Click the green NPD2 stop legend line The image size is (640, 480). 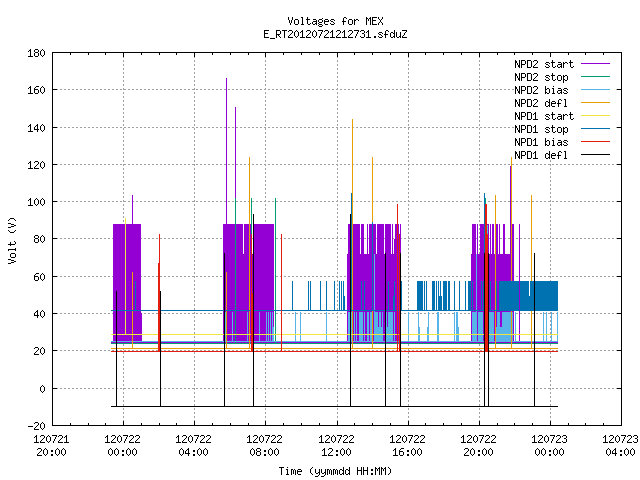pyautogui.click(x=595, y=76)
